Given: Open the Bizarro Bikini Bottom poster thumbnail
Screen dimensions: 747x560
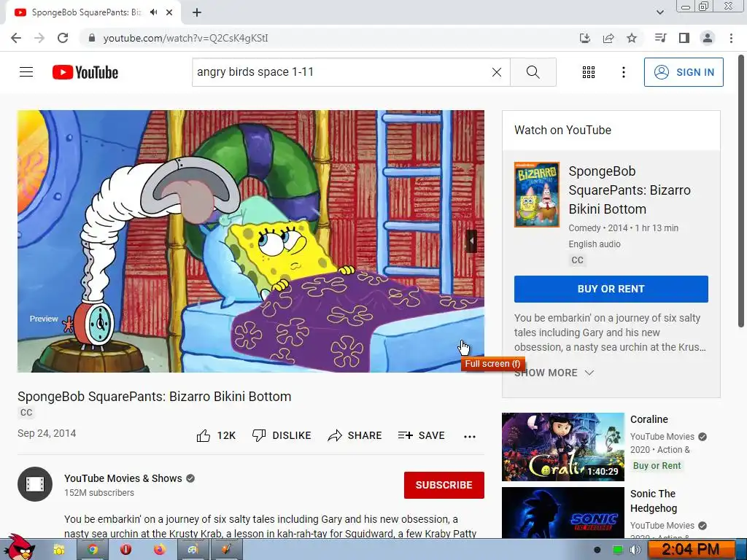Looking at the screenshot, I should click(537, 195).
